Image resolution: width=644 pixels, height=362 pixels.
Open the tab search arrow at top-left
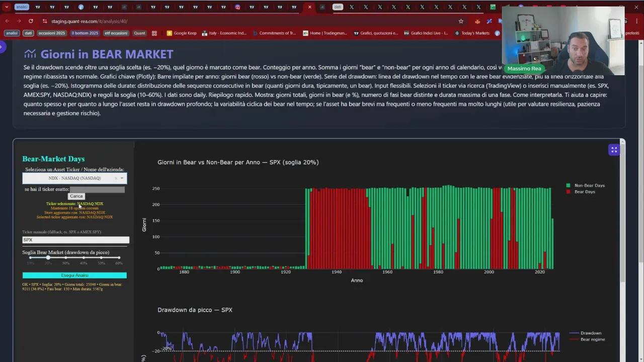tap(7, 7)
